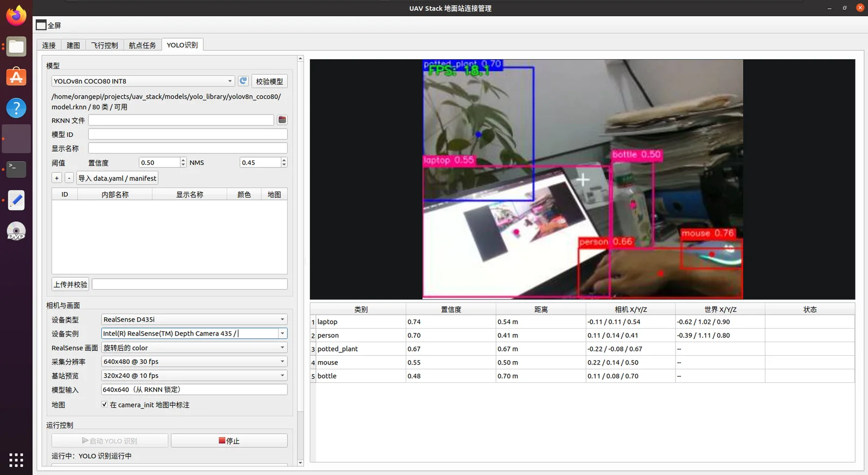This screenshot has height=475, width=868.
Task: Open the RealSense 画面 旋转后的 color dropdown
Action: (x=194, y=348)
